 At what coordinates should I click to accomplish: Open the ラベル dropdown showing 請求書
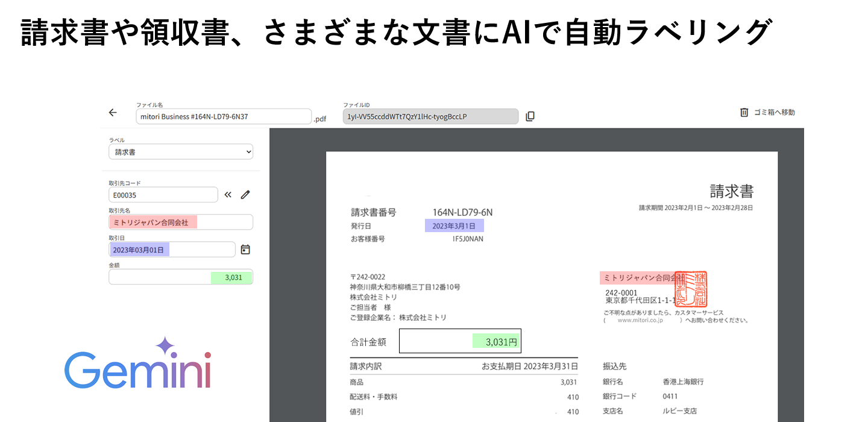click(x=180, y=151)
